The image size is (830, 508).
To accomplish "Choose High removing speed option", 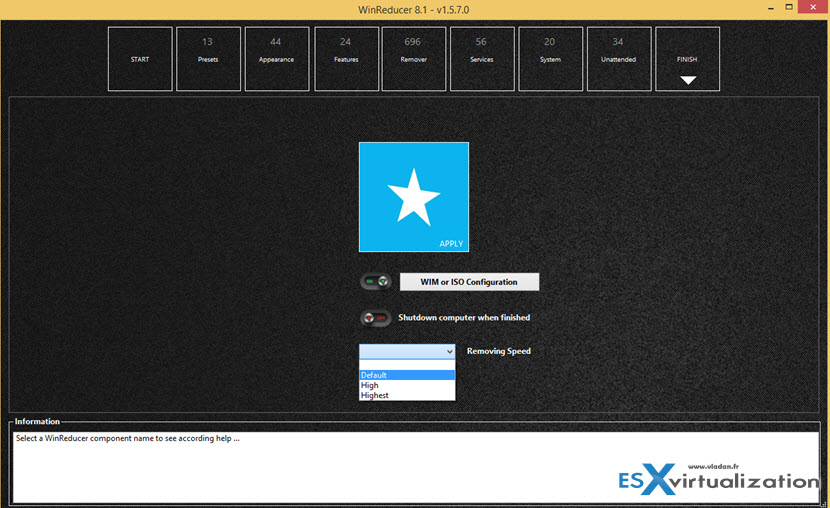I will tap(407, 385).
